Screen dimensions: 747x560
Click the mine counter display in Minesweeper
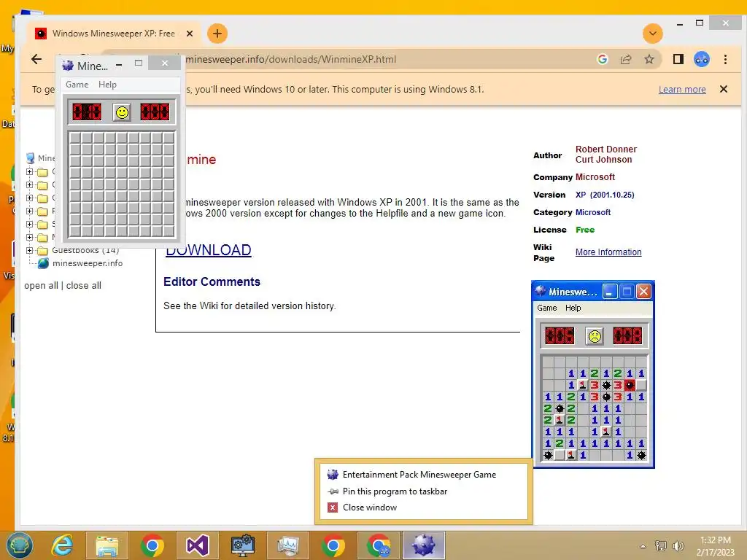pos(87,112)
